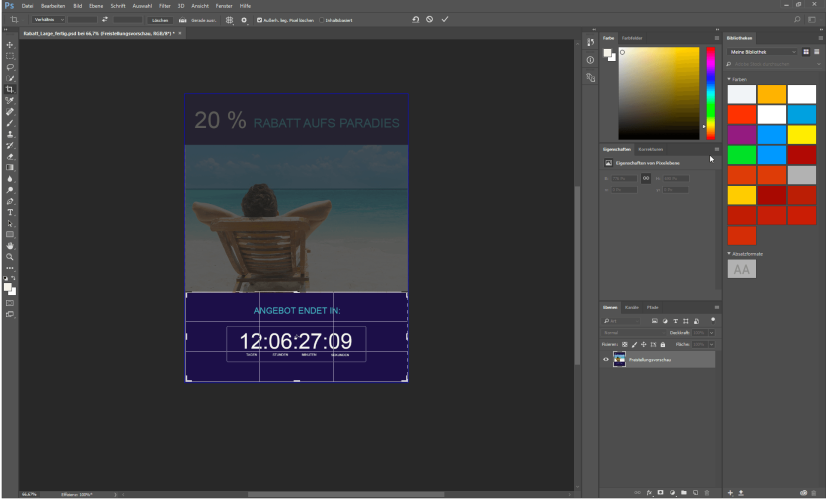Select the Lasso tool
The width and height of the screenshot is (826, 500).
[9, 67]
